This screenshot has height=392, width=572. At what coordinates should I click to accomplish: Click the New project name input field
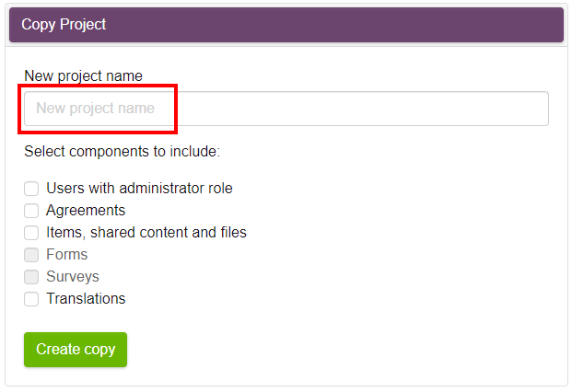pyautogui.click(x=286, y=109)
